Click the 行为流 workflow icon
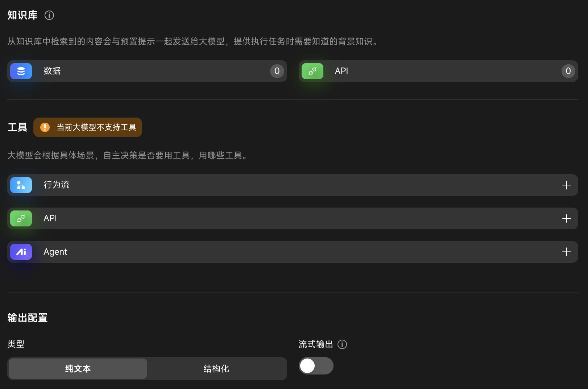The width and height of the screenshot is (588, 389). tap(21, 185)
